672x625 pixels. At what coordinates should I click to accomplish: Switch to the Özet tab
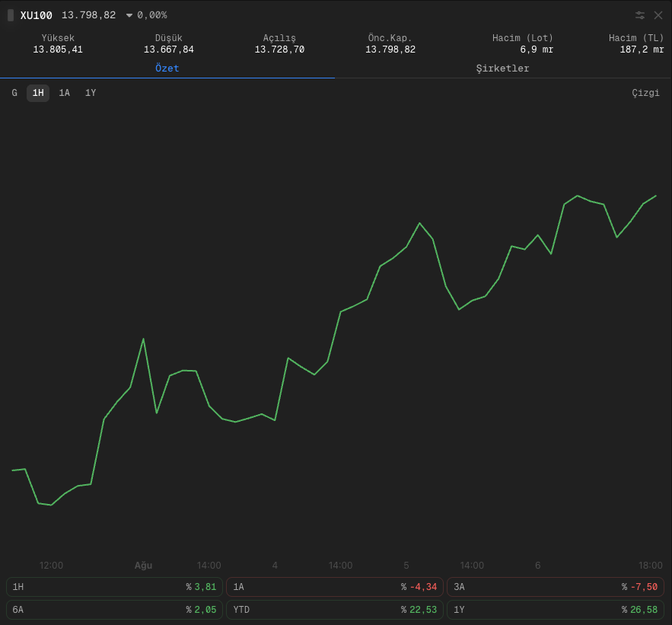click(167, 69)
